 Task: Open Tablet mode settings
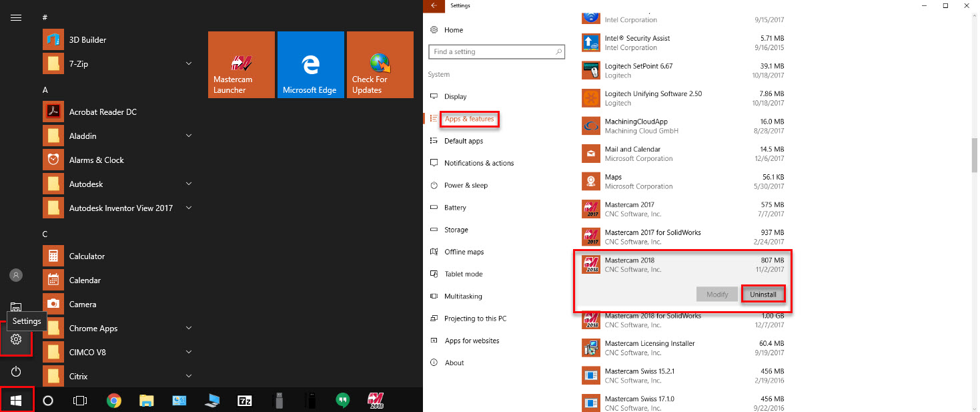456,274
